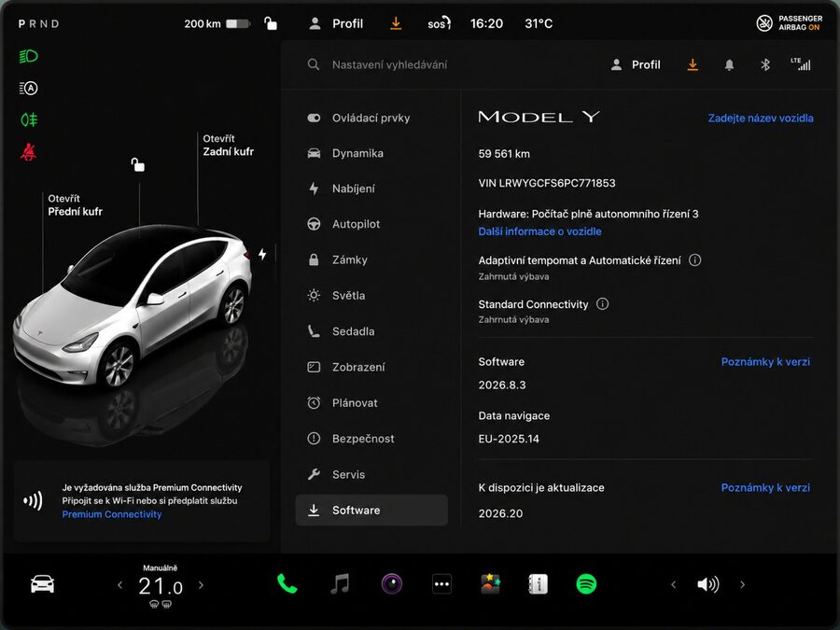This screenshot has width=840, height=630.
Task: Open Poznámky k verzi for Software
Action: 765,361
